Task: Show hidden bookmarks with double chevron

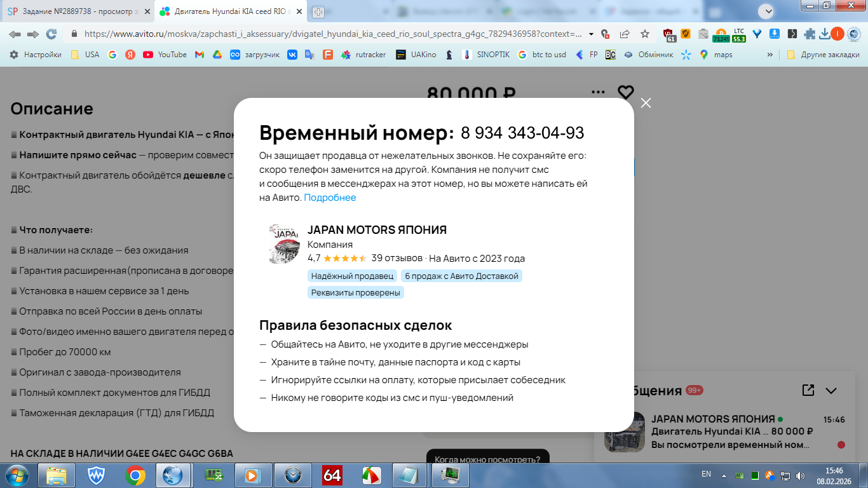Action: [x=770, y=55]
